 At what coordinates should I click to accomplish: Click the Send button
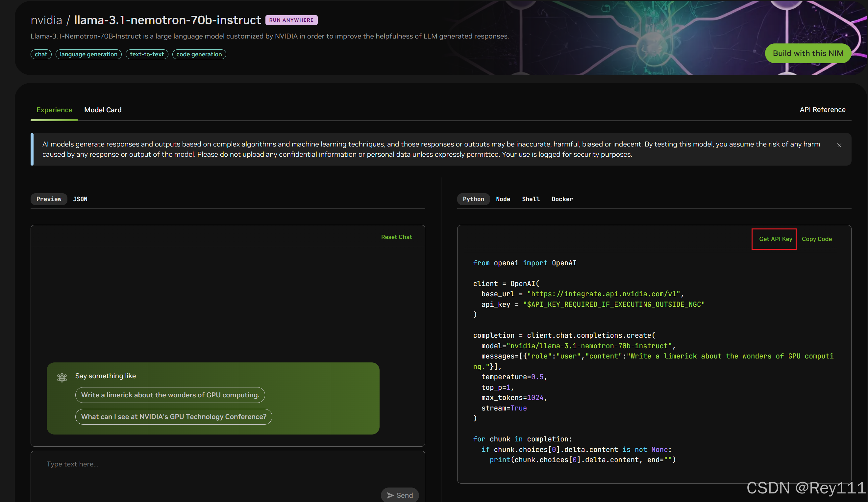click(400, 495)
